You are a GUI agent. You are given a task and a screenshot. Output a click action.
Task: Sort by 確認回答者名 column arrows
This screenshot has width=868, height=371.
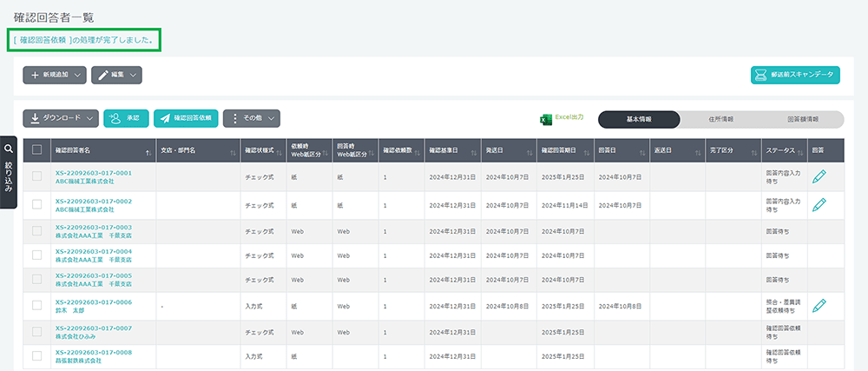[148, 151]
